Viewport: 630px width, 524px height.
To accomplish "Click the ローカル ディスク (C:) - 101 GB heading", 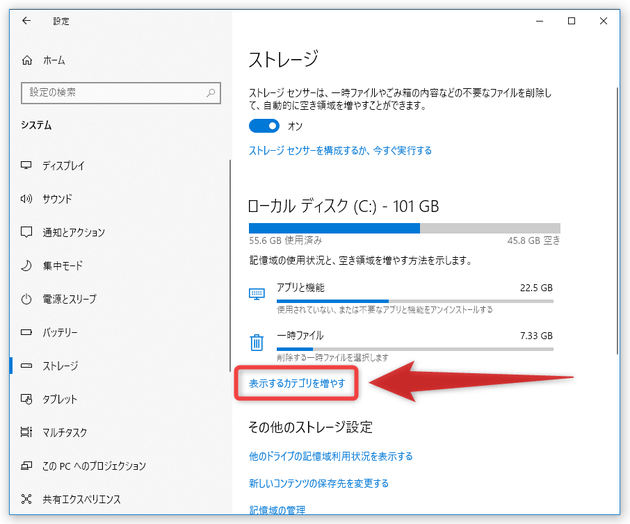I will point(344,207).
